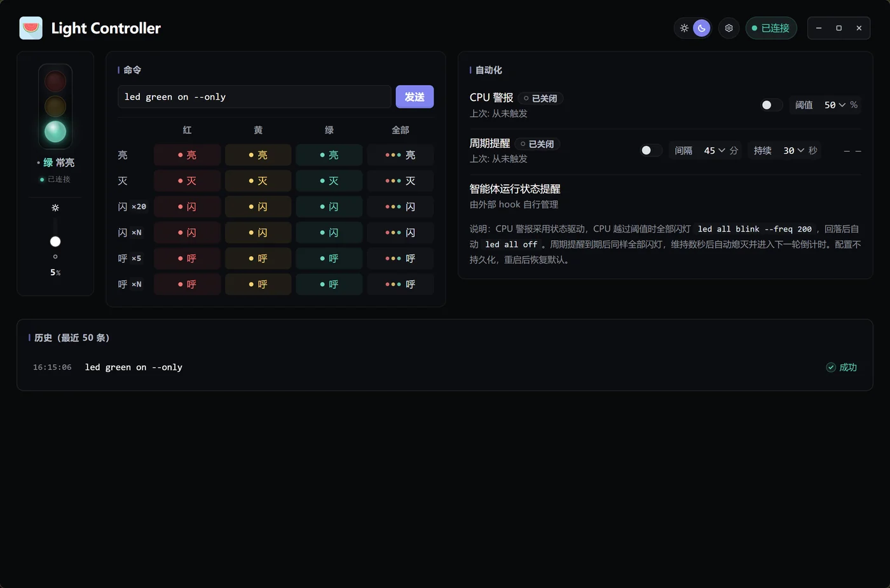Image resolution: width=890 pixels, height=588 pixels.
Task: Click the countdown dashes in 周期提醒 row
Action: (852, 151)
